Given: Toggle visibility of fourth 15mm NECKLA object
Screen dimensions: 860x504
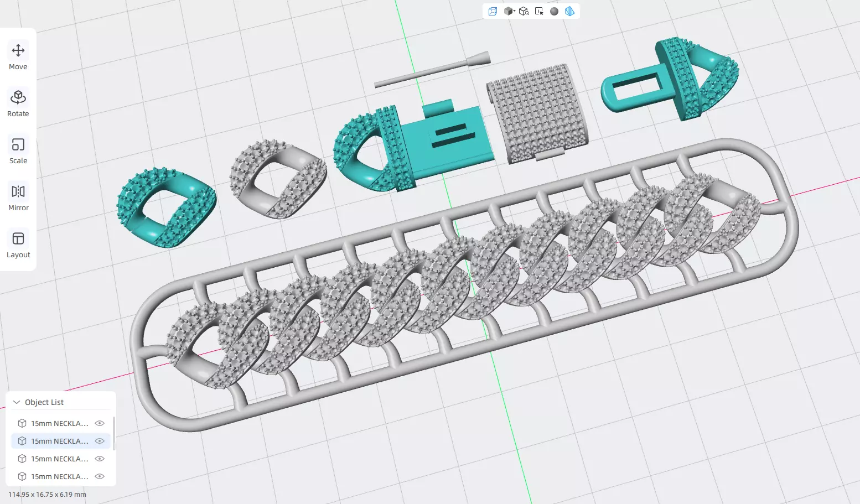Looking at the screenshot, I should point(100,476).
